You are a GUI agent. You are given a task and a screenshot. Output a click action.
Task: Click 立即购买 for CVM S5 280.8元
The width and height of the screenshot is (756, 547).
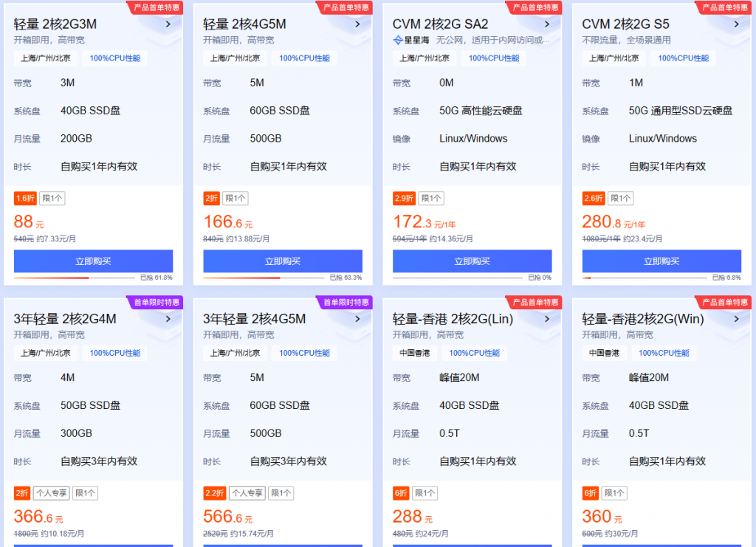pyautogui.click(x=661, y=261)
